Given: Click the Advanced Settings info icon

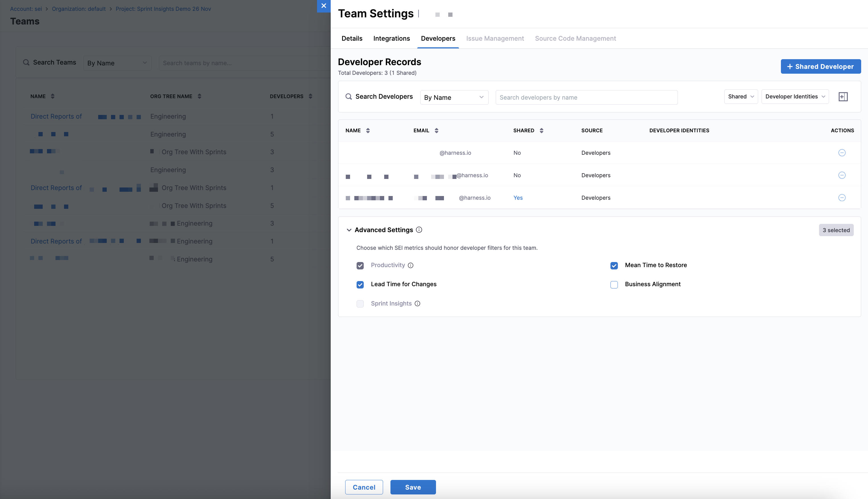Looking at the screenshot, I should 419,230.
